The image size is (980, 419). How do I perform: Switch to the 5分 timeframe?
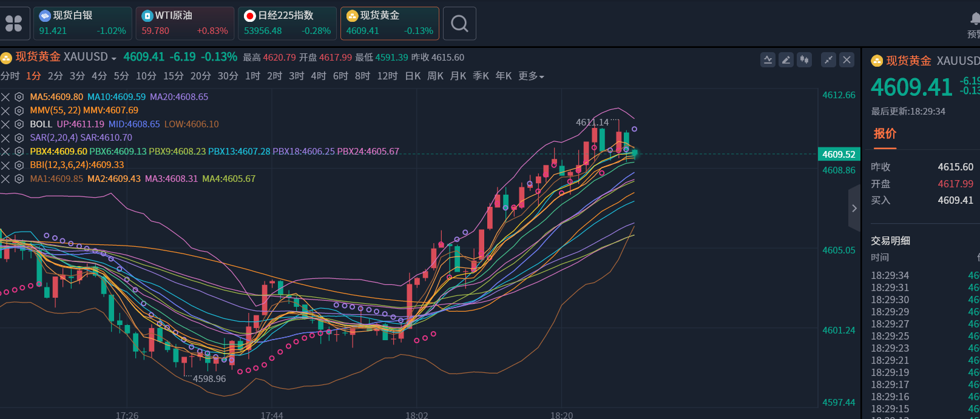coord(121,76)
